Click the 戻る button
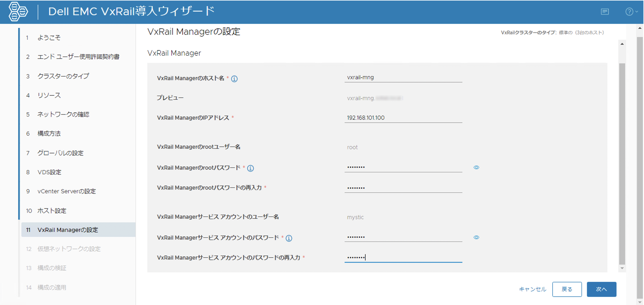The width and height of the screenshot is (644, 305). [x=567, y=289]
